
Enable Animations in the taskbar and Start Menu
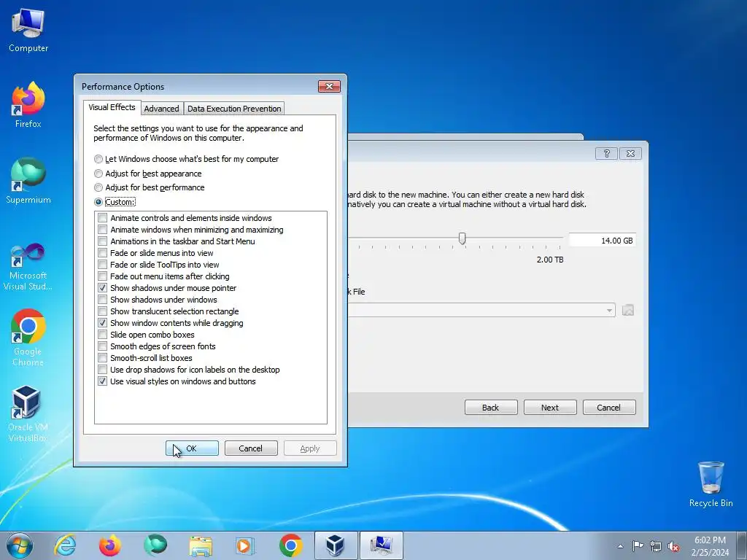(102, 241)
